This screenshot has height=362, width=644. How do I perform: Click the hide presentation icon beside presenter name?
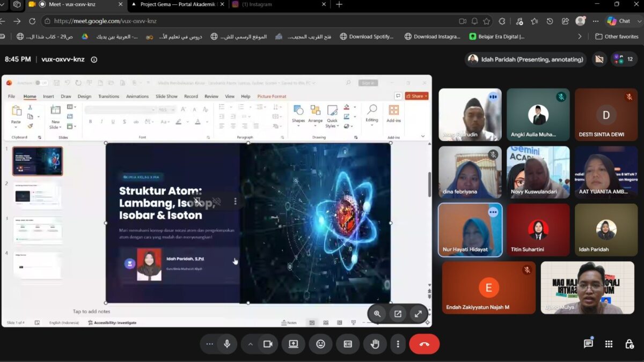pyautogui.click(x=599, y=60)
